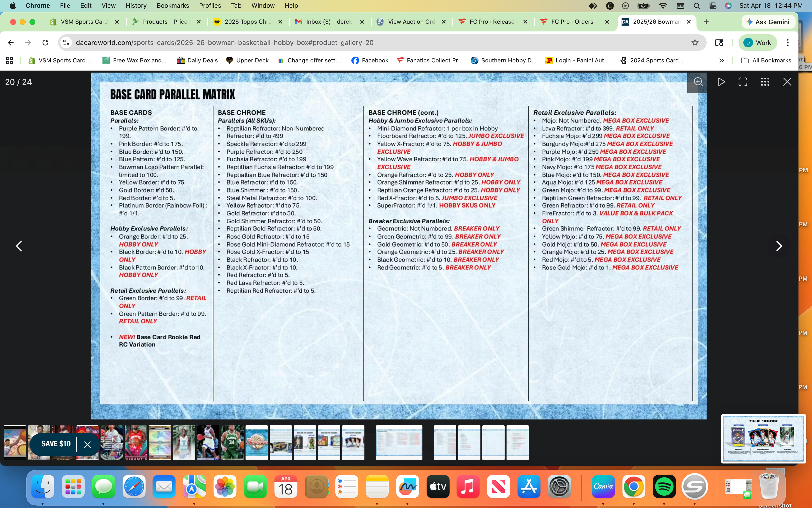Screen dimensions: 812x508
Task: Open Freeform from the Dock
Action: click(x=407, y=486)
